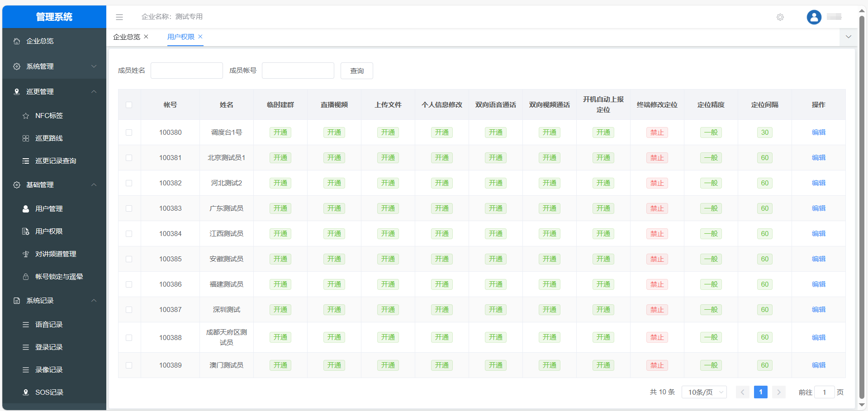Viewport: 868px width, 411px height.
Task: Select 登录记录 under 系统记录
Action: coord(47,347)
